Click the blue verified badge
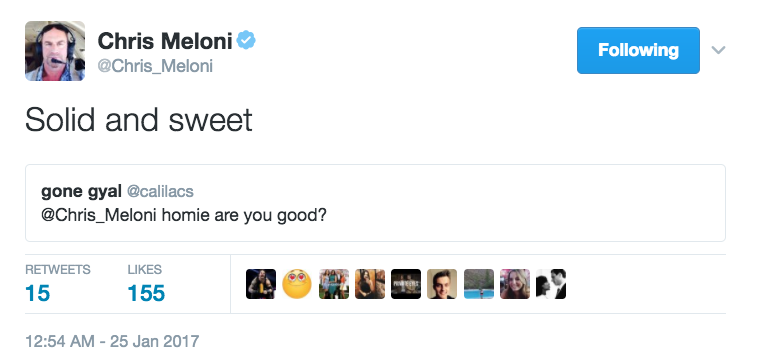The height and width of the screenshot is (360, 760). click(246, 40)
